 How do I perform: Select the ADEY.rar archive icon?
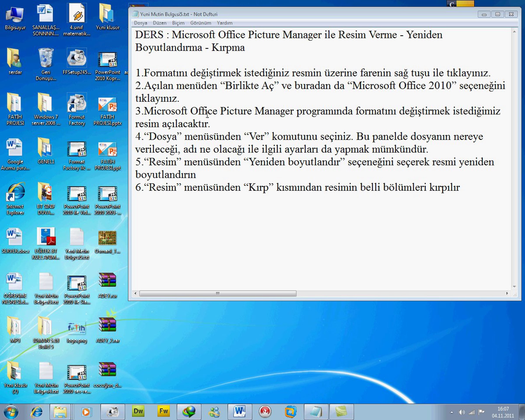pyautogui.click(x=107, y=285)
